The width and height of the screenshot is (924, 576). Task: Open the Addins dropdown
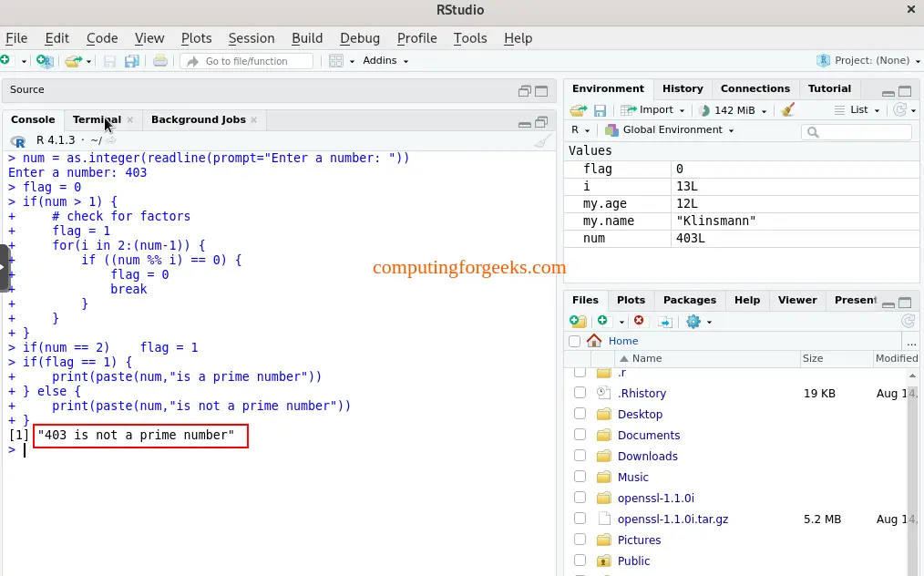(x=385, y=61)
